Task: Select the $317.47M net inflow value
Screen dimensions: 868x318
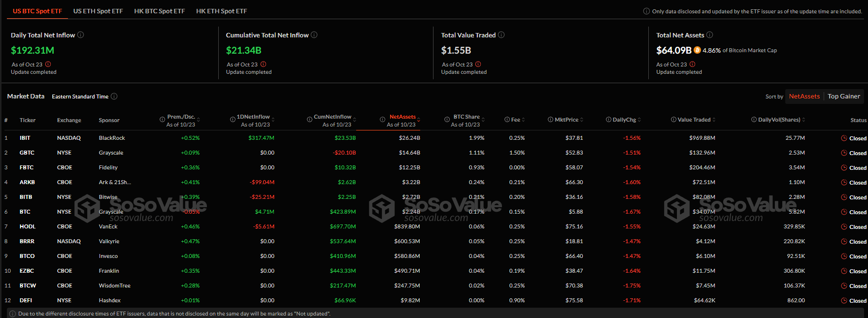Action: click(x=262, y=138)
